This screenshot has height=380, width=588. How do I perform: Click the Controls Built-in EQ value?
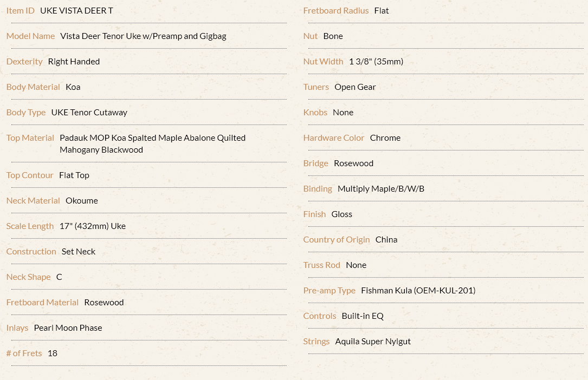pos(363,316)
